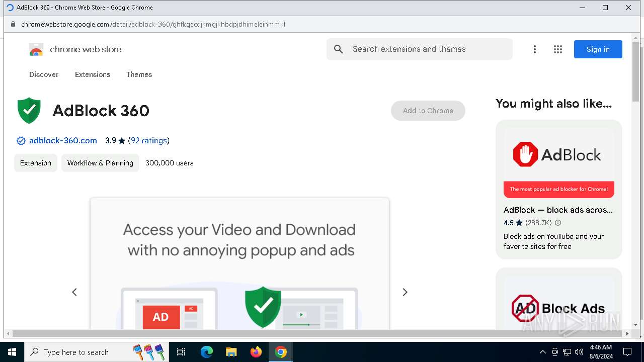
Task: Click the paint brushes icon in search bar
Action: (149, 352)
